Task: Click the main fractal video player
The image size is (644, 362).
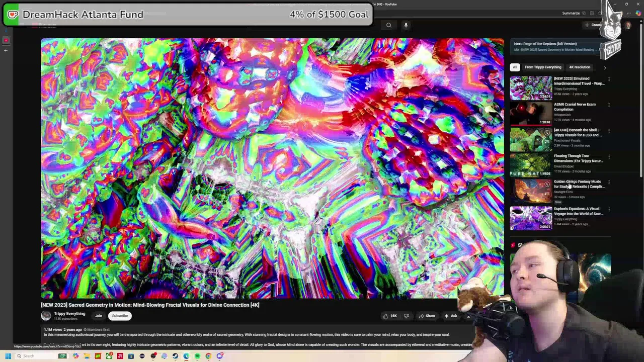Action: 272,168
